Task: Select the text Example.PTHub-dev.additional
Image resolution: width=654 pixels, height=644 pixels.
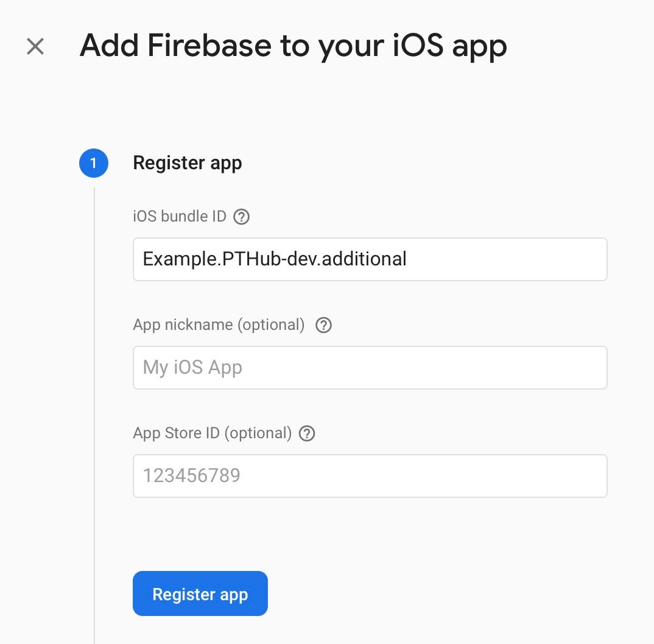Action: (274, 259)
